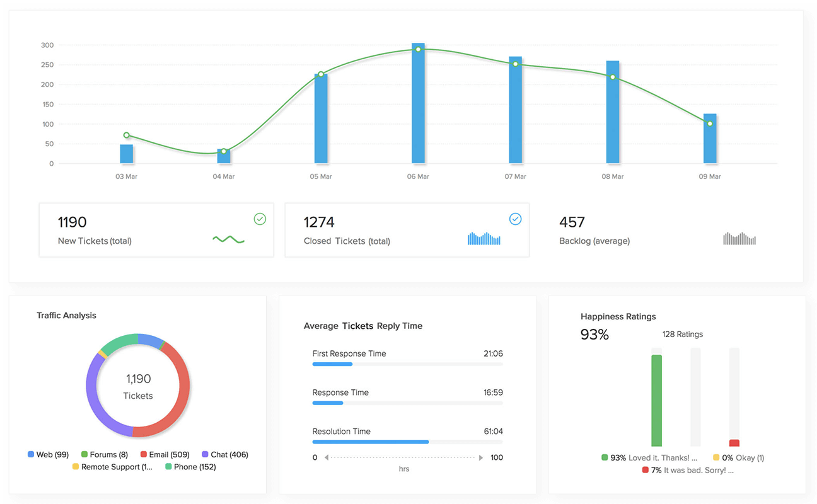Click the Chat (406) legend entry

[224, 454]
